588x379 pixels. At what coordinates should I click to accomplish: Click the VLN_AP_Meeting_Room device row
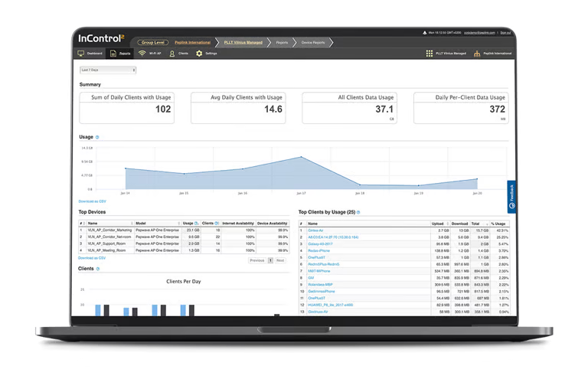click(x=184, y=250)
